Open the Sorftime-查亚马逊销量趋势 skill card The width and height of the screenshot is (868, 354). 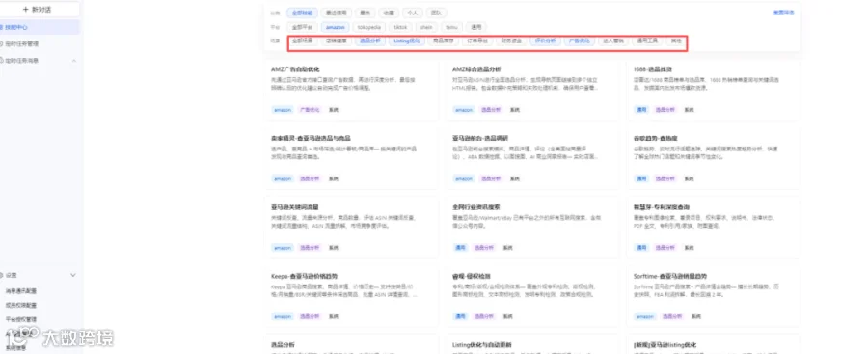713,296
